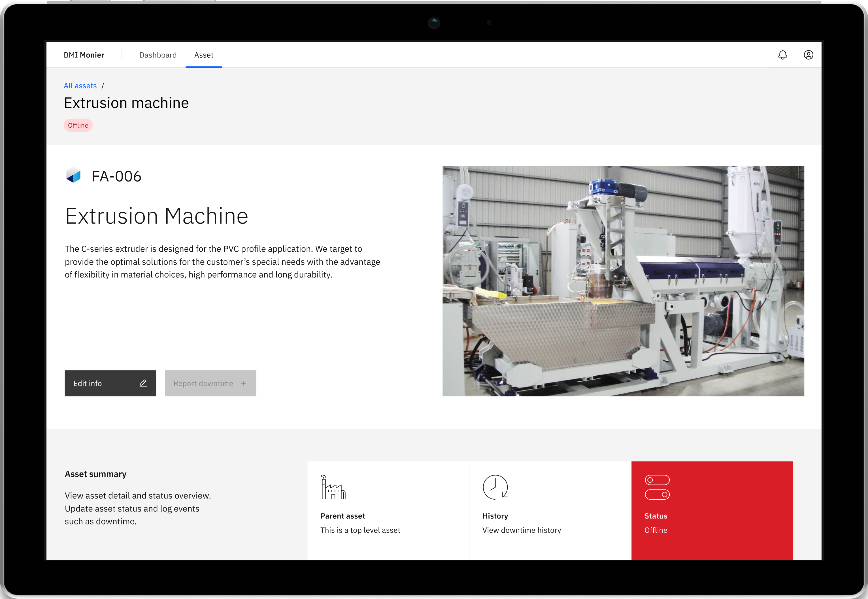Click the plus icon on Report downtime

click(243, 383)
